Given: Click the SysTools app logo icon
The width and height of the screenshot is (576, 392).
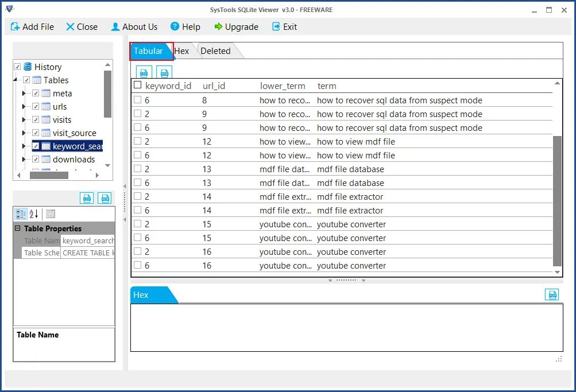Looking at the screenshot, I should click(x=10, y=9).
